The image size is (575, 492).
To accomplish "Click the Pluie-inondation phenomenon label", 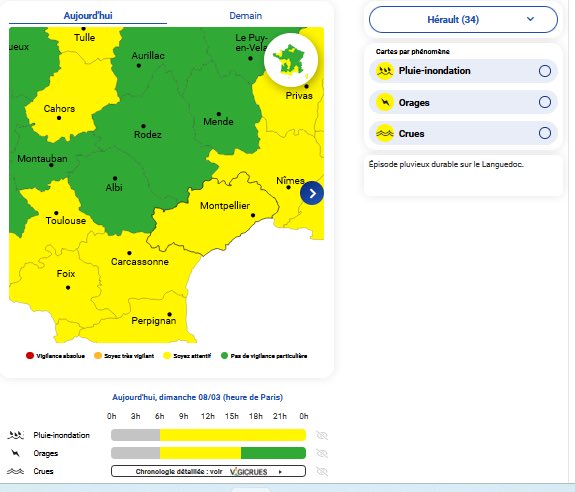I will [x=435, y=71].
